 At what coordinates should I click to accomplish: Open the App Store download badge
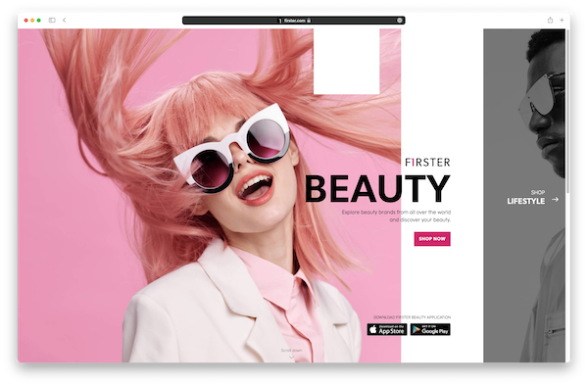coord(387,329)
